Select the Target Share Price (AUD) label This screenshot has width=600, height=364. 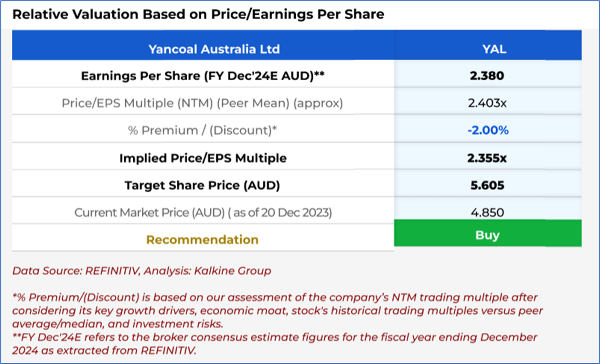pyautogui.click(x=202, y=185)
